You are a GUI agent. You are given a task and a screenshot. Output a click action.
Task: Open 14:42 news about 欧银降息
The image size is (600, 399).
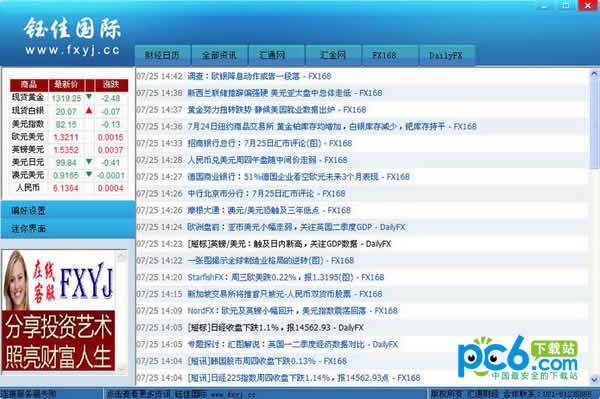pos(259,76)
